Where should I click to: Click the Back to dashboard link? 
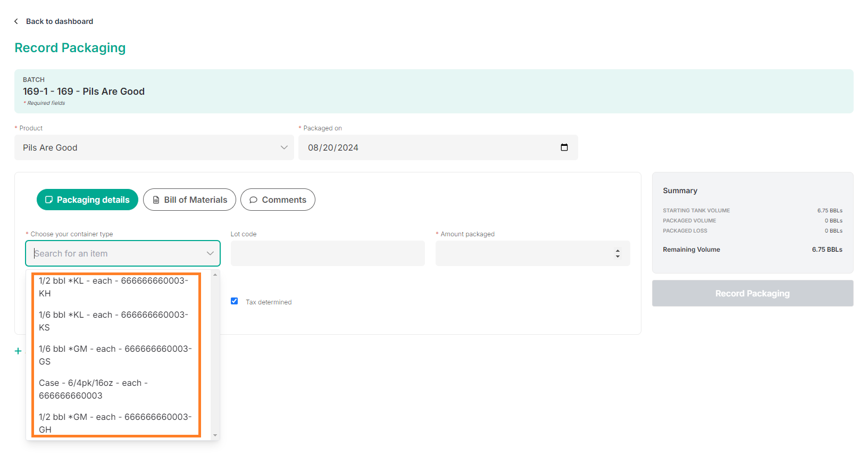(60, 21)
